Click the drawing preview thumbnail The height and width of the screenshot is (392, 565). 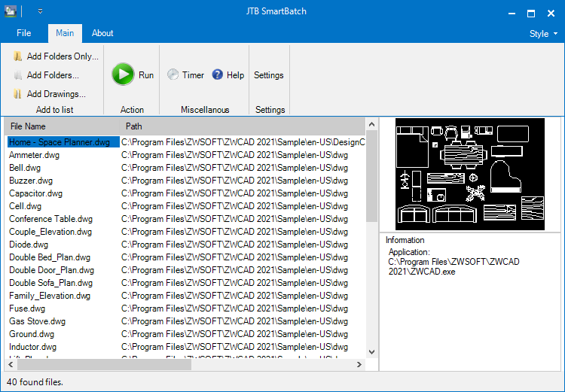coord(470,175)
